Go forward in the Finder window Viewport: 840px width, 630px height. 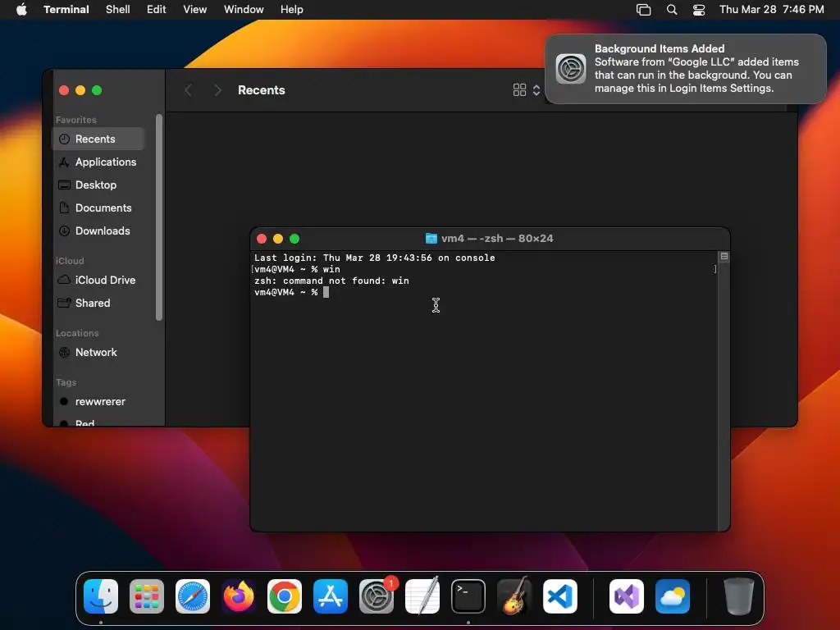(x=217, y=90)
